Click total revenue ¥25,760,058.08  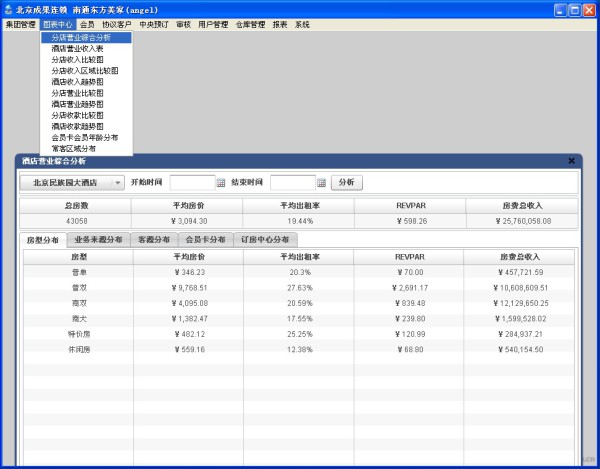coord(523,221)
